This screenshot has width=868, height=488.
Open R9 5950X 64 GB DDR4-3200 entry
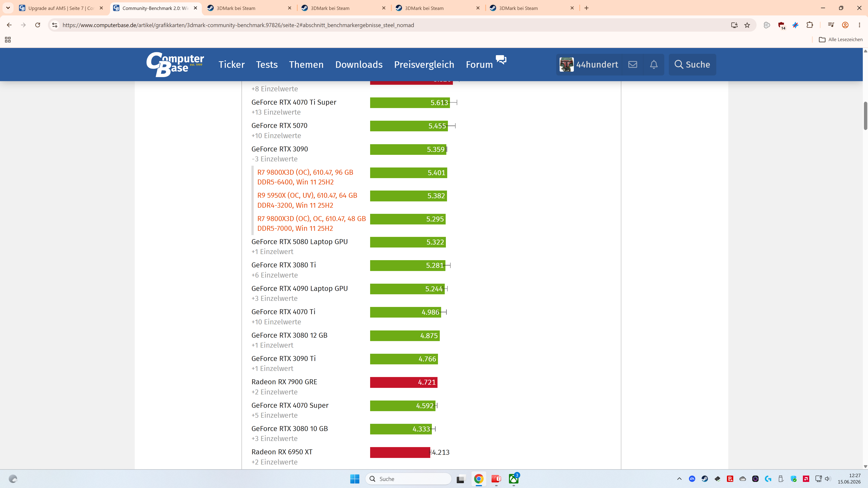(307, 200)
